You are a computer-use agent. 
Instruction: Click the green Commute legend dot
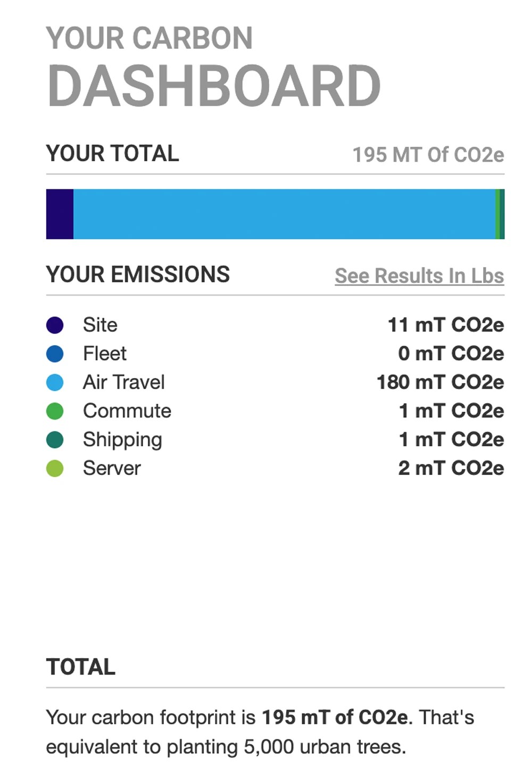click(x=55, y=411)
